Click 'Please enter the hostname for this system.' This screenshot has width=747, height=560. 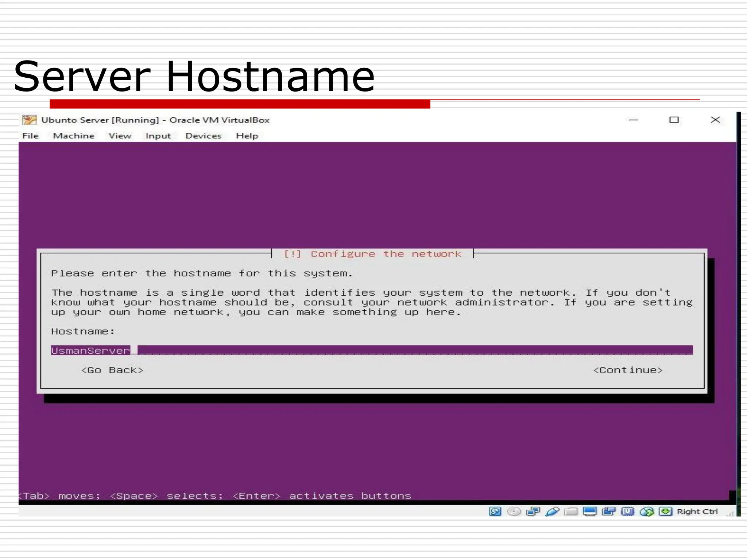[202, 273]
